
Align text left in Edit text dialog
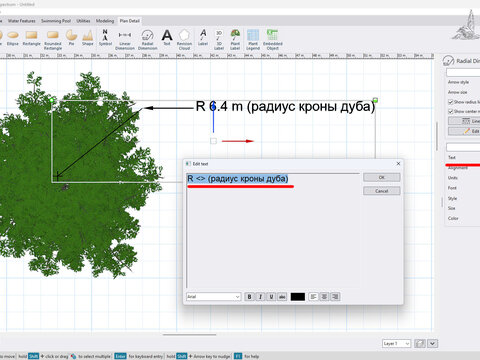tap(313, 297)
